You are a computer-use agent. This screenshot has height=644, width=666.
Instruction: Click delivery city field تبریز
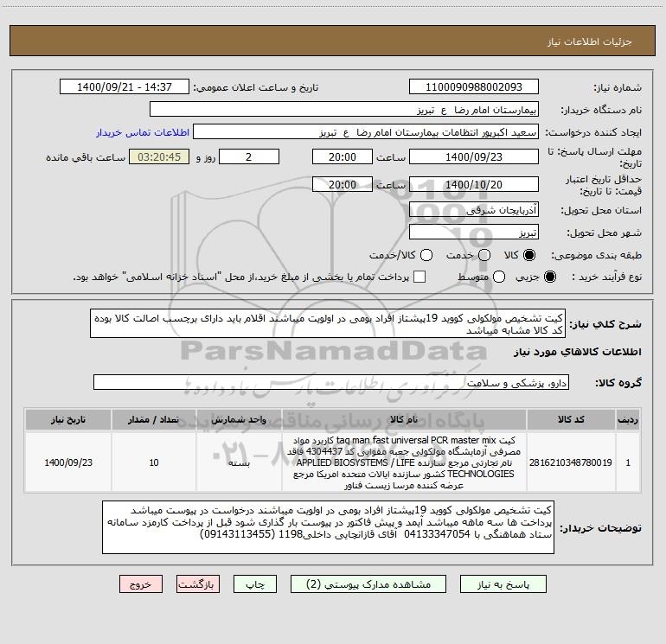[x=474, y=232]
